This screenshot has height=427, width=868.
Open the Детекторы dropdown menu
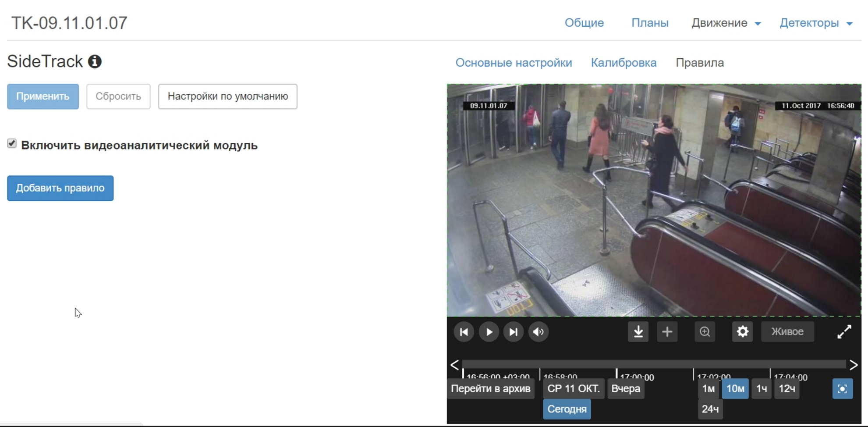click(x=816, y=23)
